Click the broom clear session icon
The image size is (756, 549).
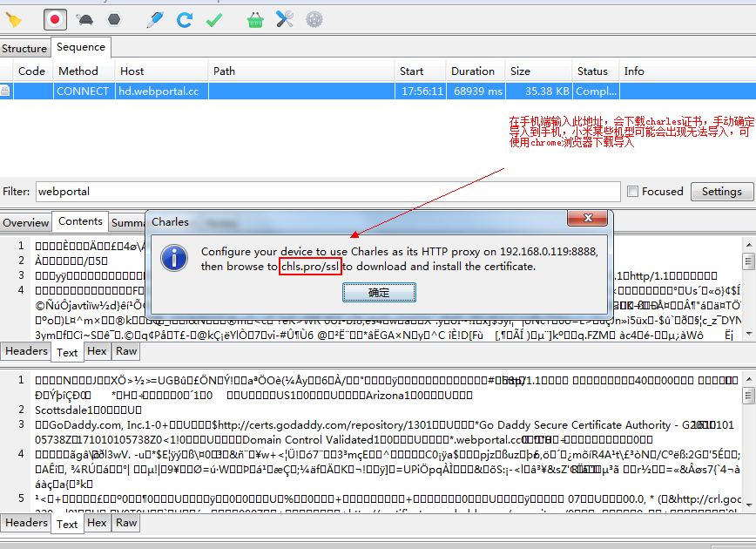pyautogui.click(x=13, y=20)
